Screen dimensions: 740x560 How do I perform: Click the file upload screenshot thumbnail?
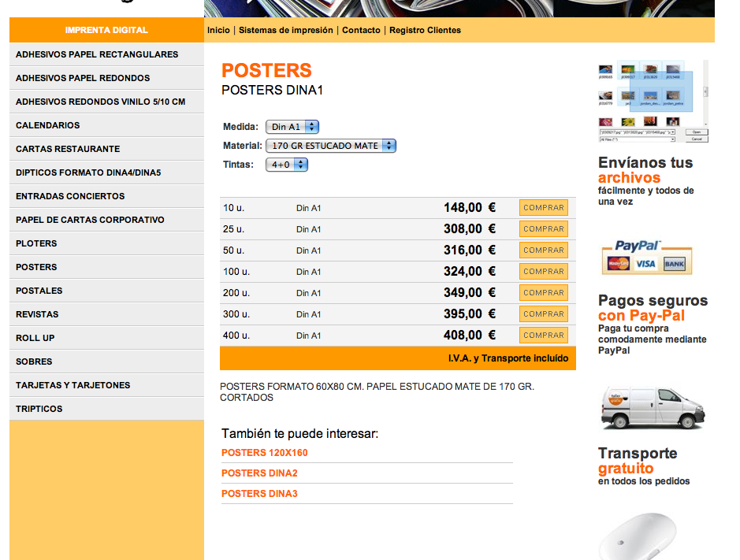click(653, 101)
